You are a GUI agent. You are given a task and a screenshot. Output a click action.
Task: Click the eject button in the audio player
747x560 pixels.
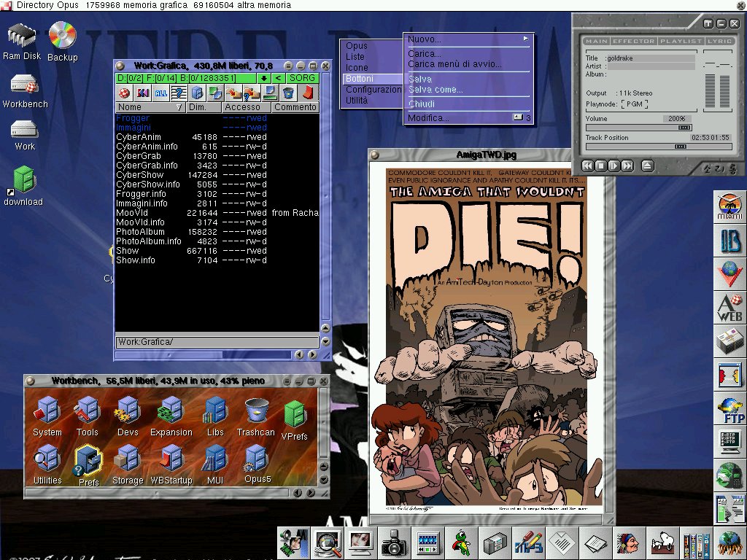click(x=647, y=166)
